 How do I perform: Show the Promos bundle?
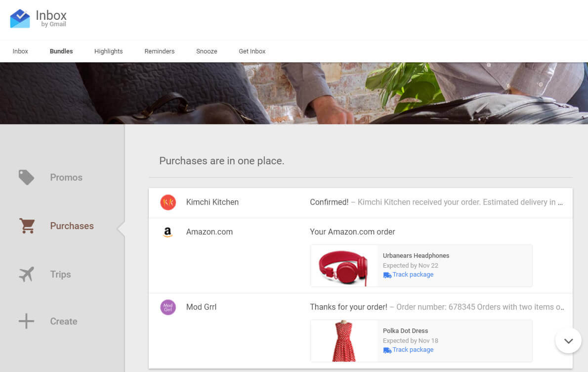tap(66, 177)
